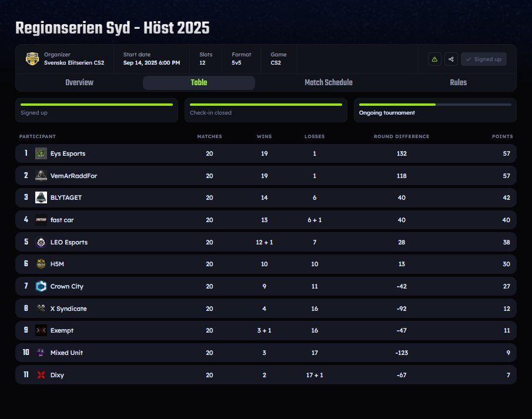Viewport: 532px width, 419px height.
Task: Click Mixed Unit round difference -123
Action: 401,353
